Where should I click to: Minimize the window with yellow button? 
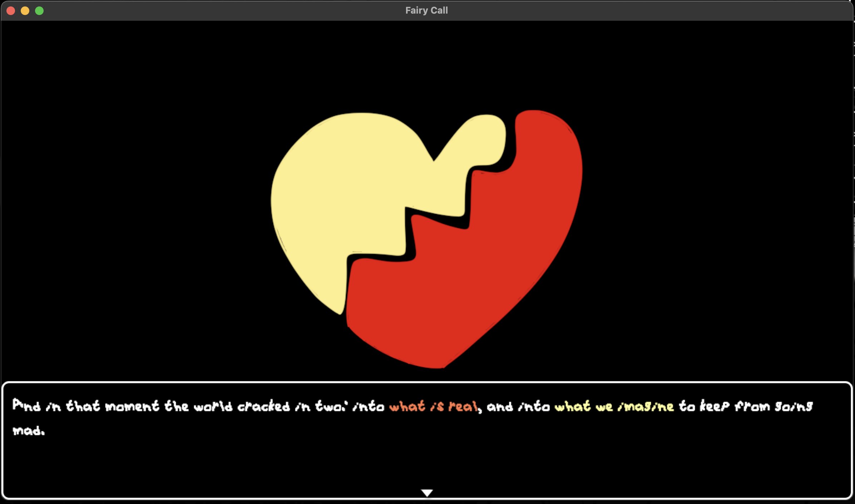click(25, 11)
